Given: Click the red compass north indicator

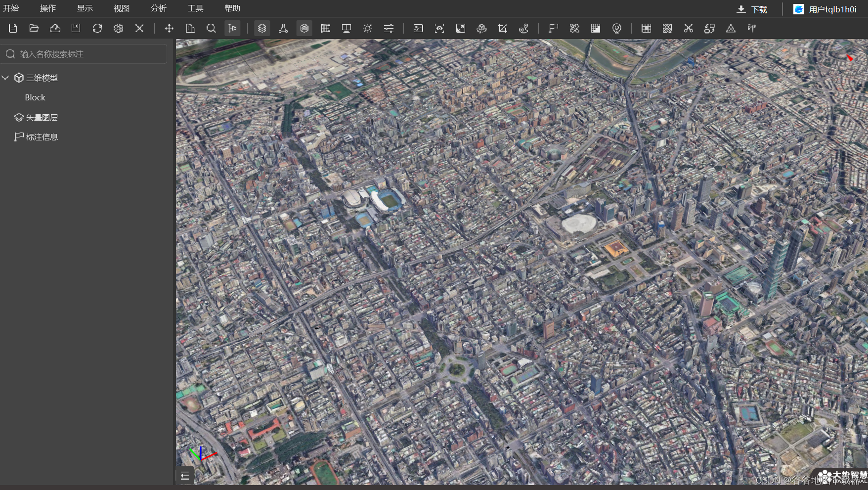Looking at the screenshot, I should tap(849, 58).
